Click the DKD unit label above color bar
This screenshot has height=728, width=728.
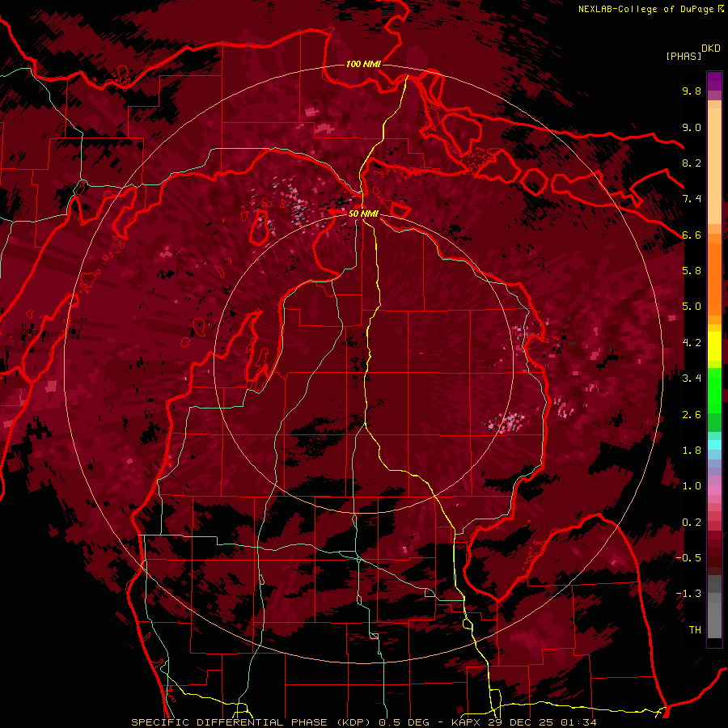[x=711, y=49]
